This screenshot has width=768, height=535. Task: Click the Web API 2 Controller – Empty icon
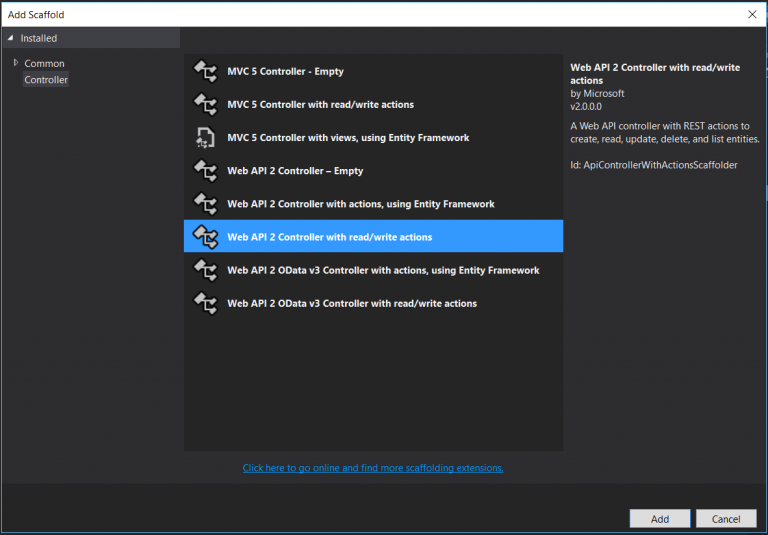[205, 171]
